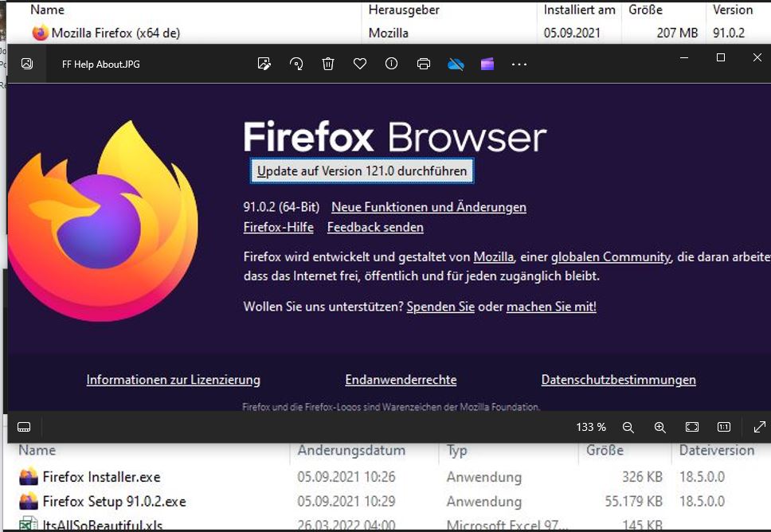Click the Feedback senden link
The image size is (771, 532).
pyautogui.click(x=375, y=227)
